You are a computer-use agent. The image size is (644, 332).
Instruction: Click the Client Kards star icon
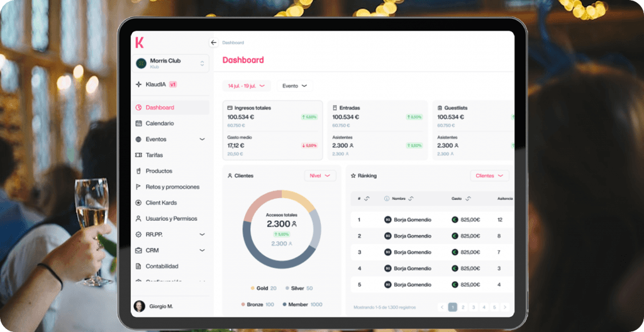pos(138,202)
